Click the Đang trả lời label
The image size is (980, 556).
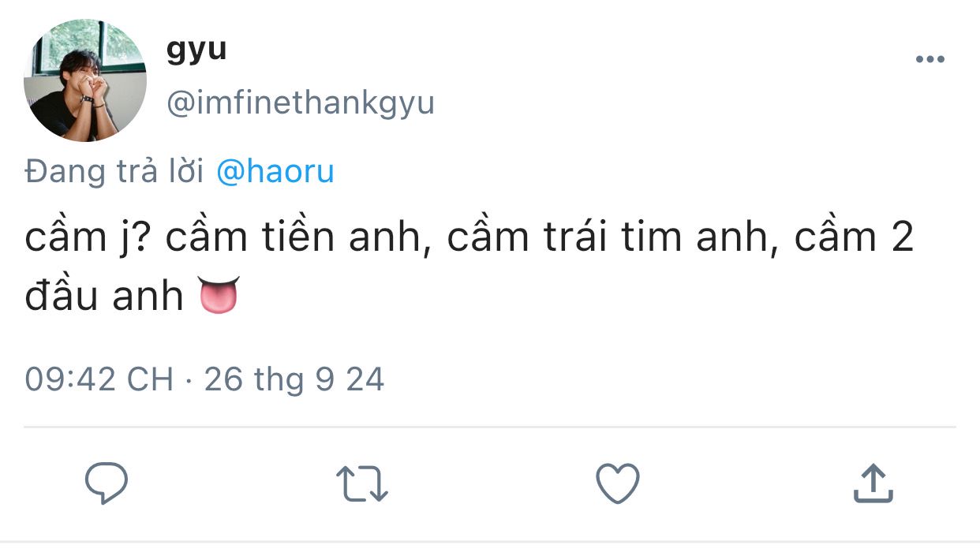(x=115, y=171)
